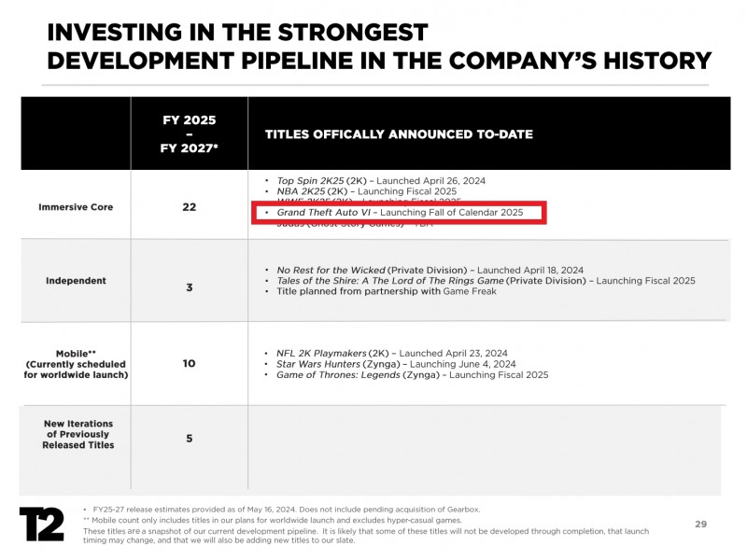Select the Independent row label
Viewport: 747px width, 560px height.
point(76,281)
